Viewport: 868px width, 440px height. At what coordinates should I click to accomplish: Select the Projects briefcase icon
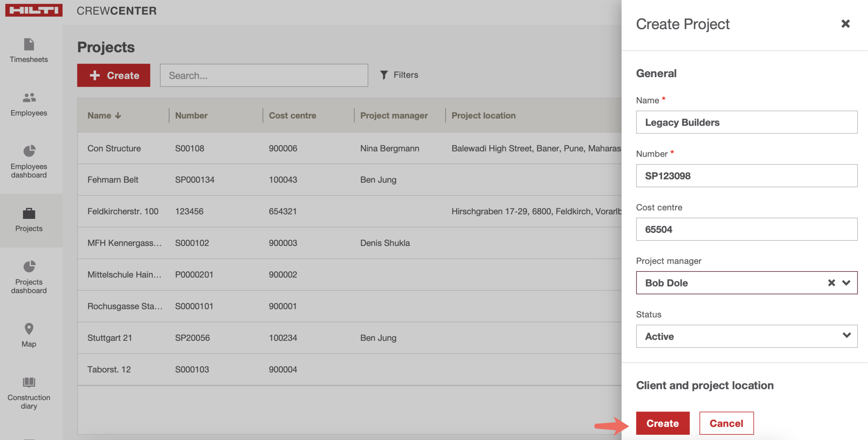[x=29, y=213]
